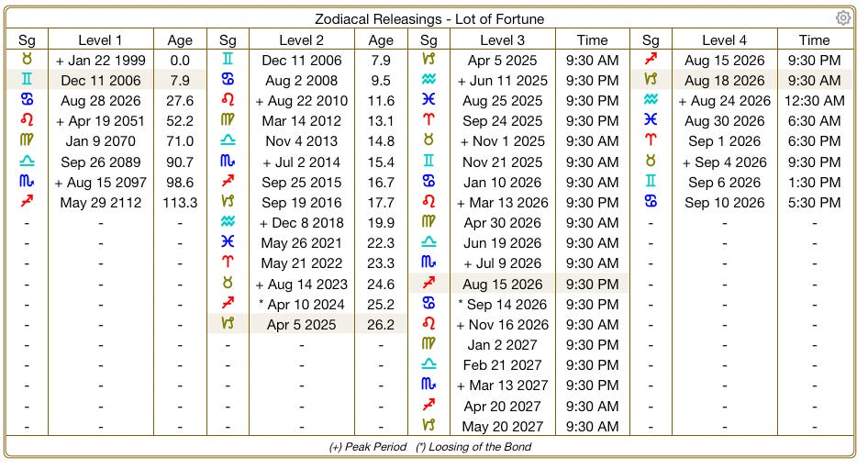This screenshot has height=469, width=868.
Task: Select the Gemini sign in Level 1
Action: pyautogui.click(x=27, y=80)
